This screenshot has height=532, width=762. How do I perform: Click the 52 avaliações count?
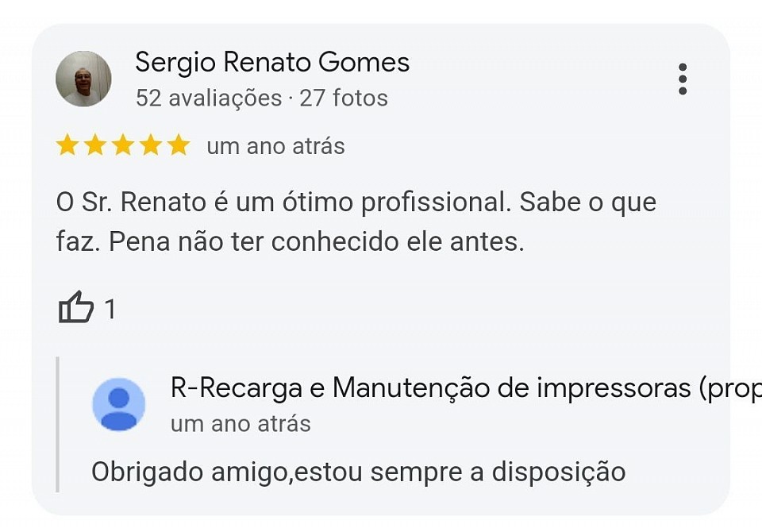click(209, 98)
